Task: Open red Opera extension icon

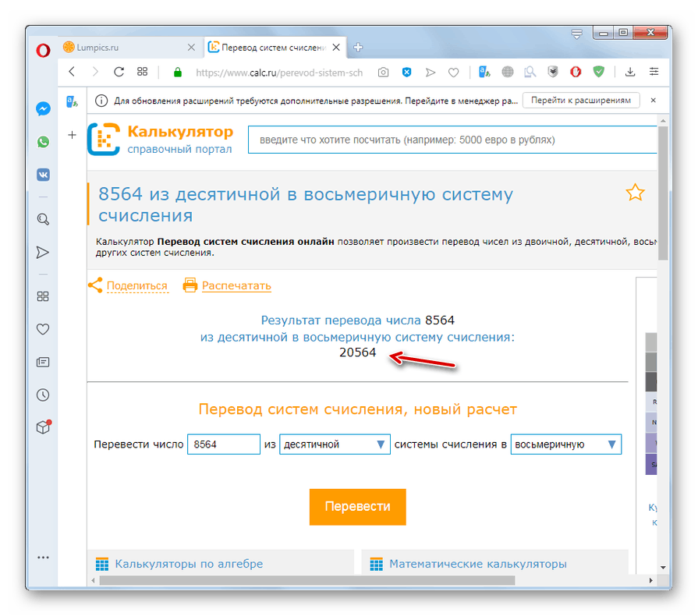Action: [576, 72]
